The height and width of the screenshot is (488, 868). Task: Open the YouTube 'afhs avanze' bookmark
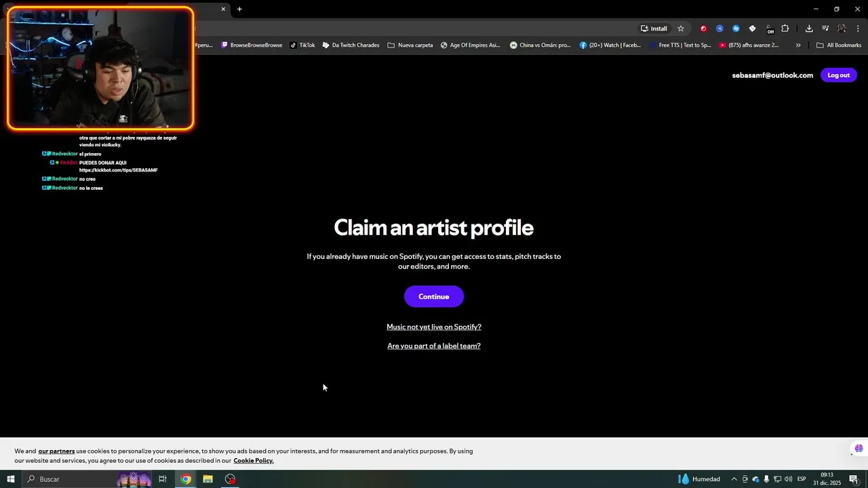749,45
